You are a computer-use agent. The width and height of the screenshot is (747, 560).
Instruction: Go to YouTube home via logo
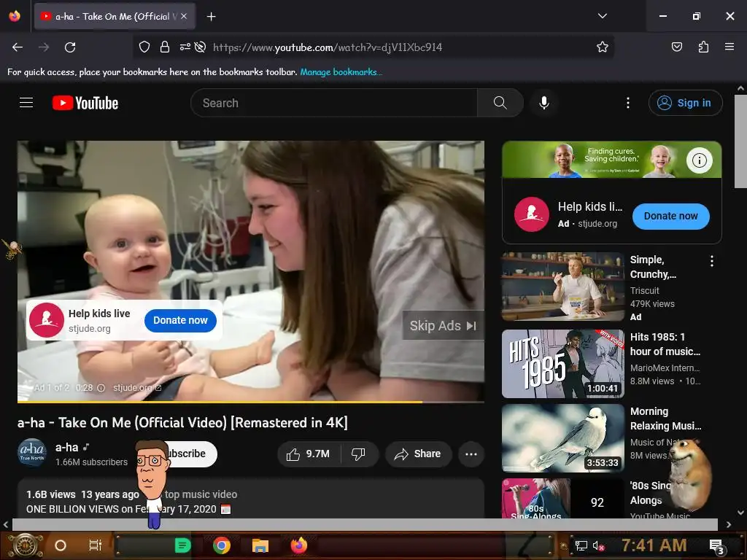[x=85, y=103]
